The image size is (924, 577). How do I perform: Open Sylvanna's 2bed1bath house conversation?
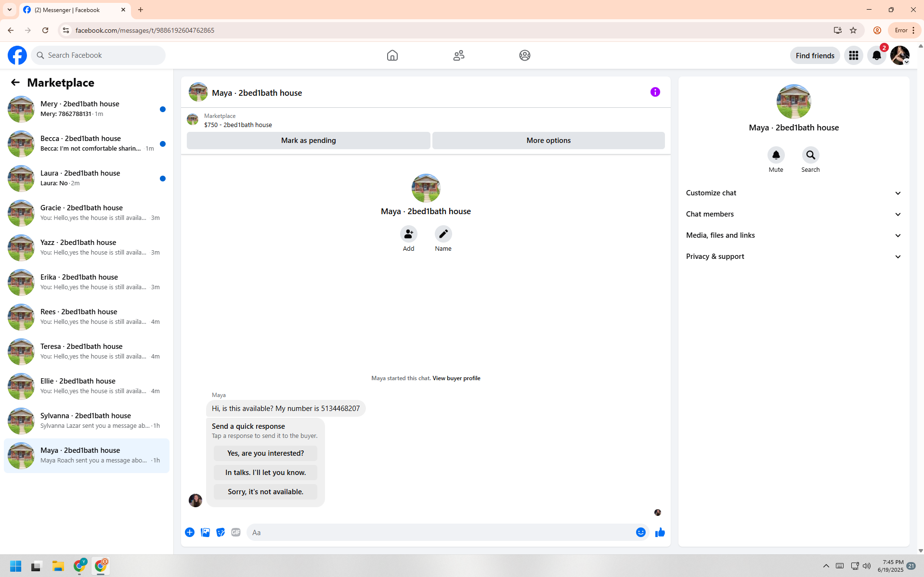coord(87,421)
